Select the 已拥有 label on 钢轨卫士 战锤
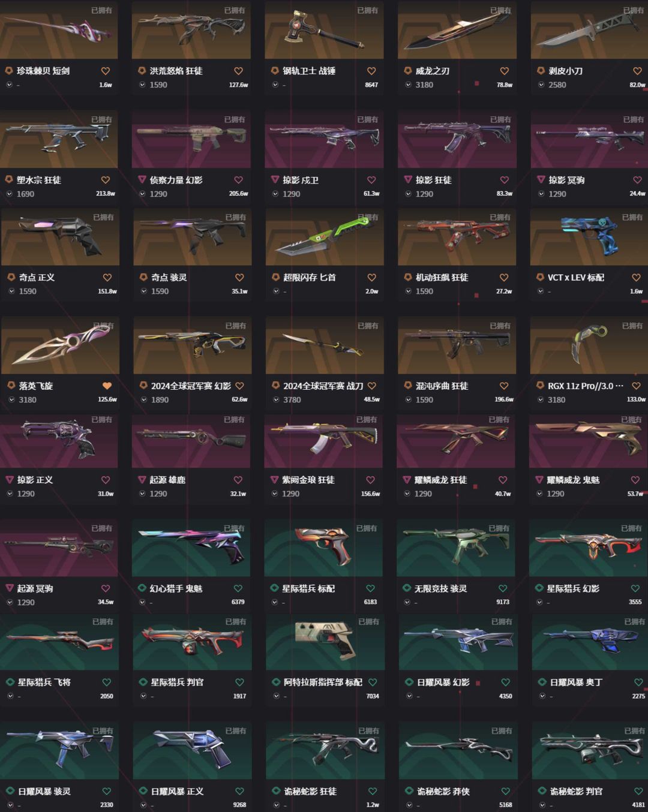The height and width of the screenshot is (812, 648). pyautogui.click(x=367, y=10)
